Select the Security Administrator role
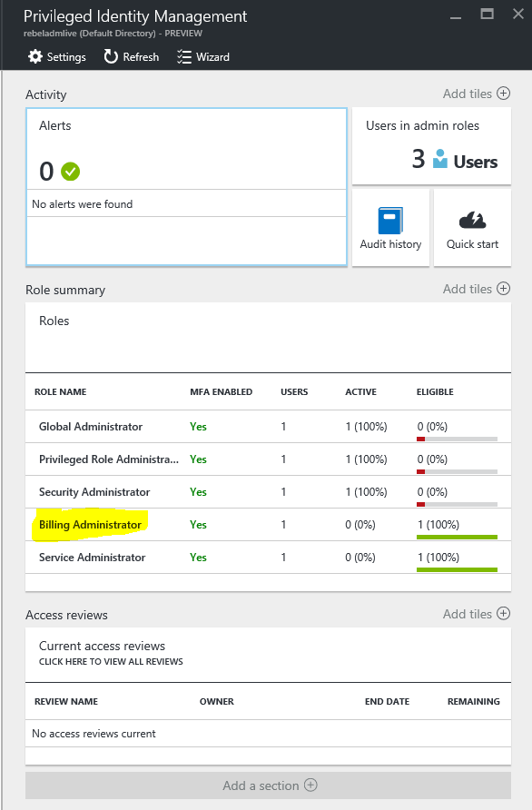The height and width of the screenshot is (810, 532). (x=268, y=492)
